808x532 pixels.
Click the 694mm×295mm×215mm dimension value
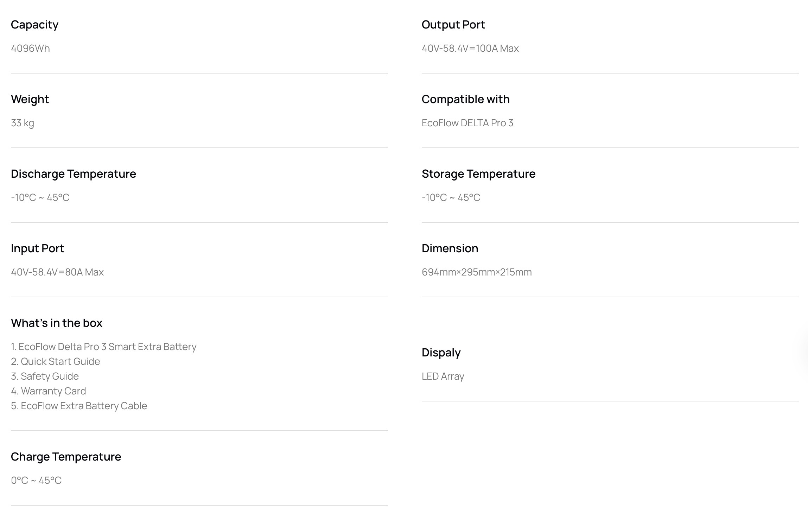477,272
